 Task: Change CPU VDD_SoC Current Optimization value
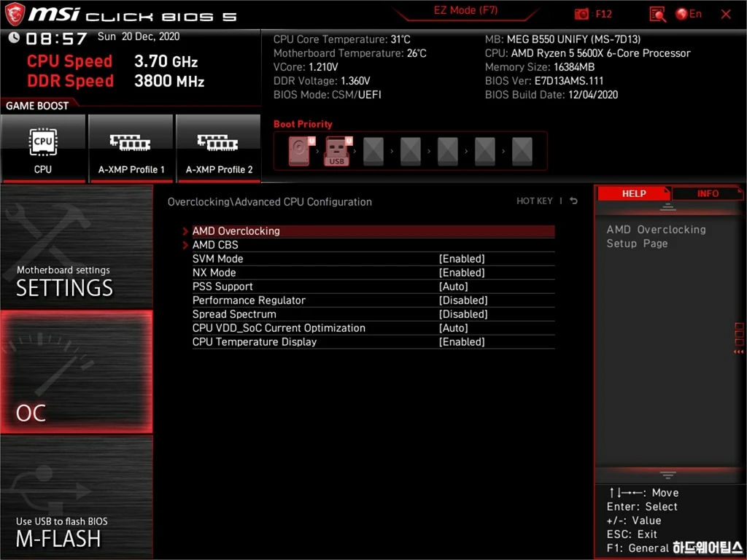[x=454, y=327]
